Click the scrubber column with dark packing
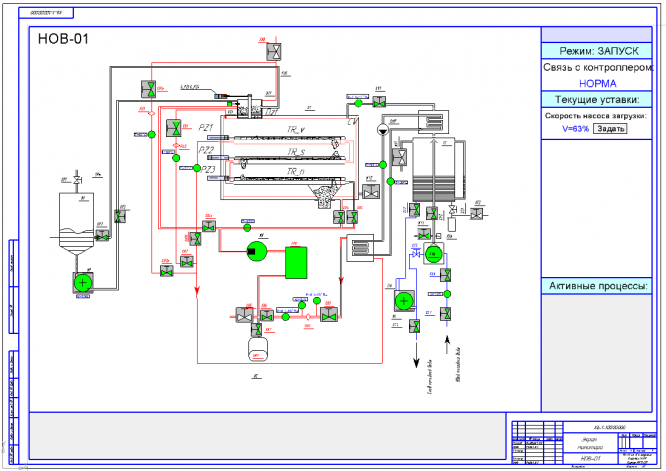Image resolution: width=666 pixels, height=471 pixels. coord(433,169)
